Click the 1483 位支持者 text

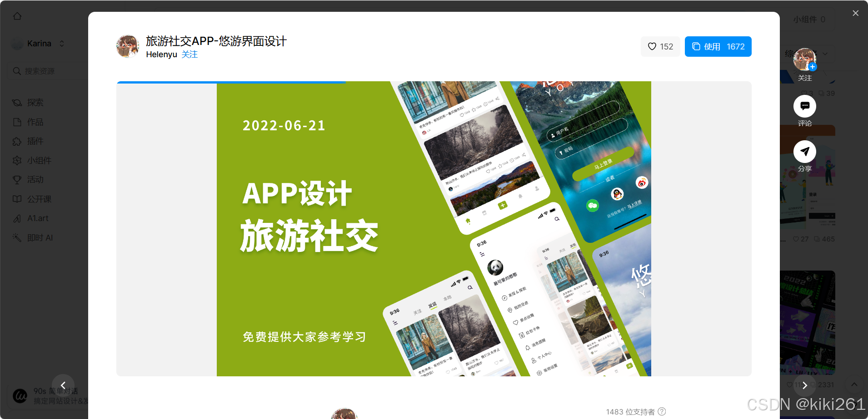coord(630,412)
